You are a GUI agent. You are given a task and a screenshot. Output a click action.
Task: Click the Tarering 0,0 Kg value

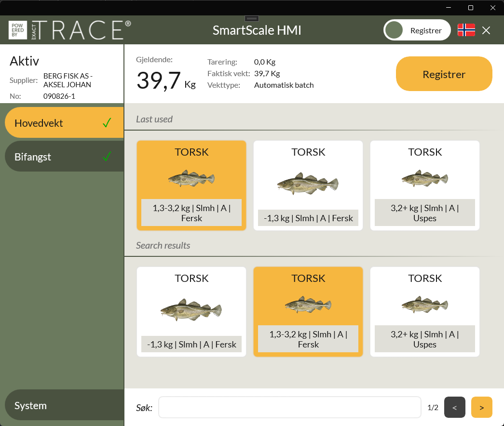[x=264, y=62]
